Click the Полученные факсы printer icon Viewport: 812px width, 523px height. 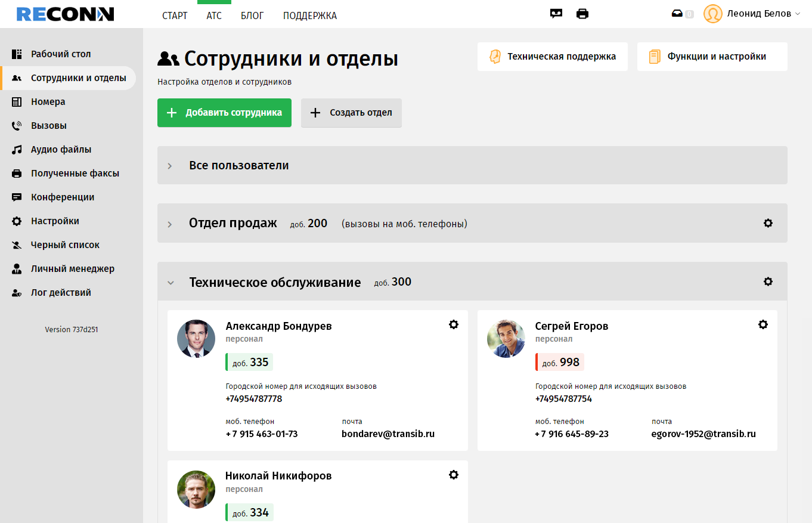click(x=17, y=174)
